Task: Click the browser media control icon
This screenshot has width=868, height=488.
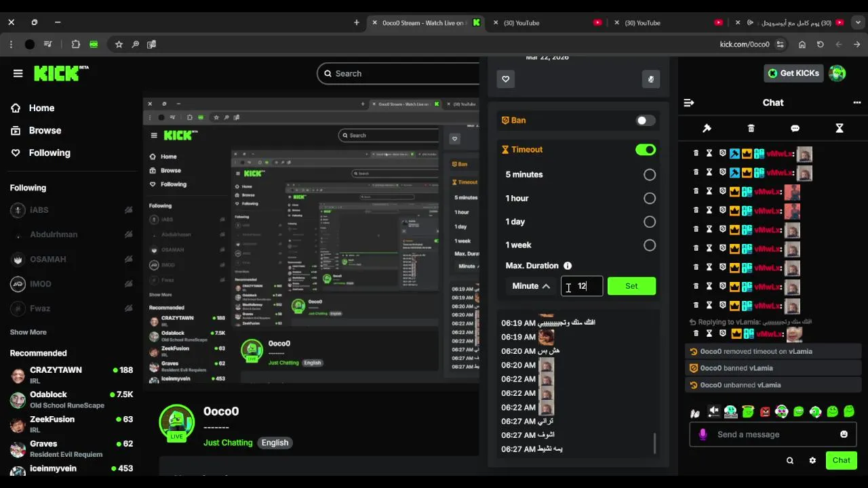Action: tap(48, 44)
